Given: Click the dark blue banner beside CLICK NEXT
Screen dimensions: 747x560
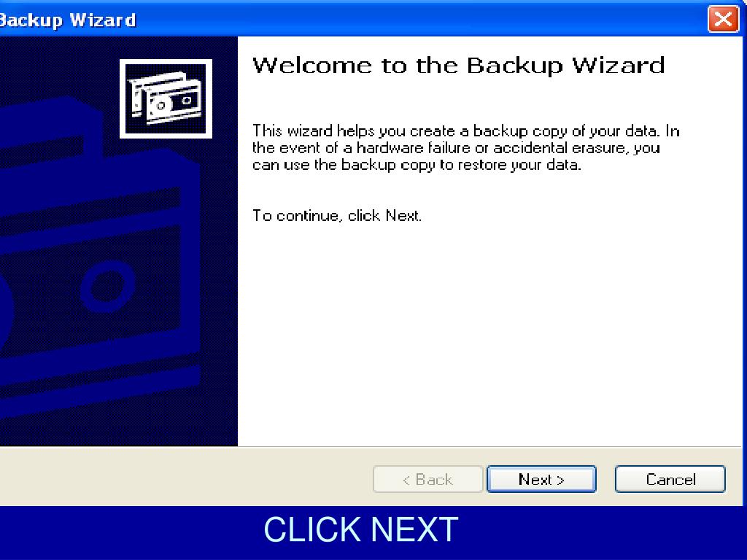Looking at the screenshot, I should (600, 532).
